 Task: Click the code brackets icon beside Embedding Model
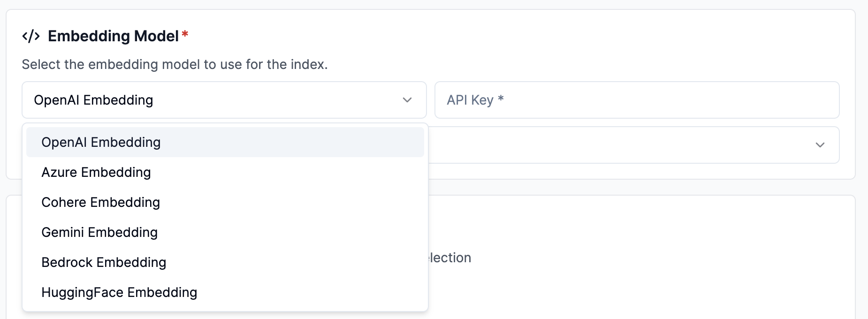pyautogui.click(x=31, y=36)
